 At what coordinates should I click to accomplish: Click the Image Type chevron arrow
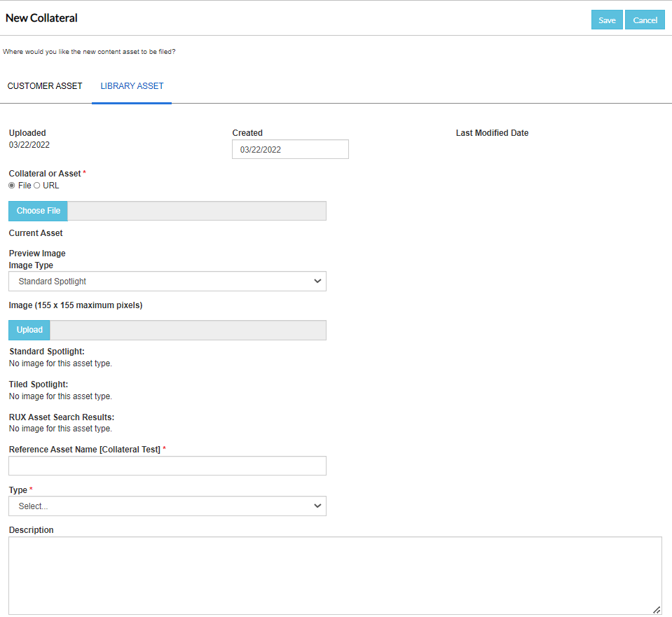point(317,281)
